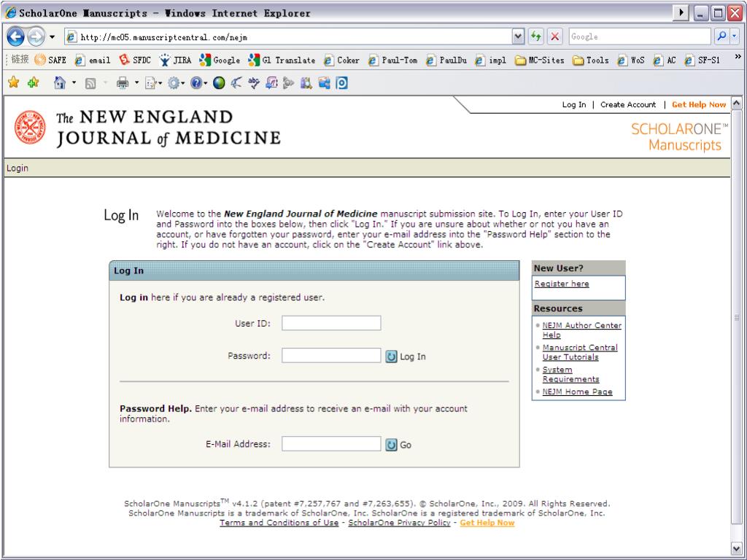747x560 pixels.
Task: Expand the Print options dropdown arrow
Action: tap(136, 83)
